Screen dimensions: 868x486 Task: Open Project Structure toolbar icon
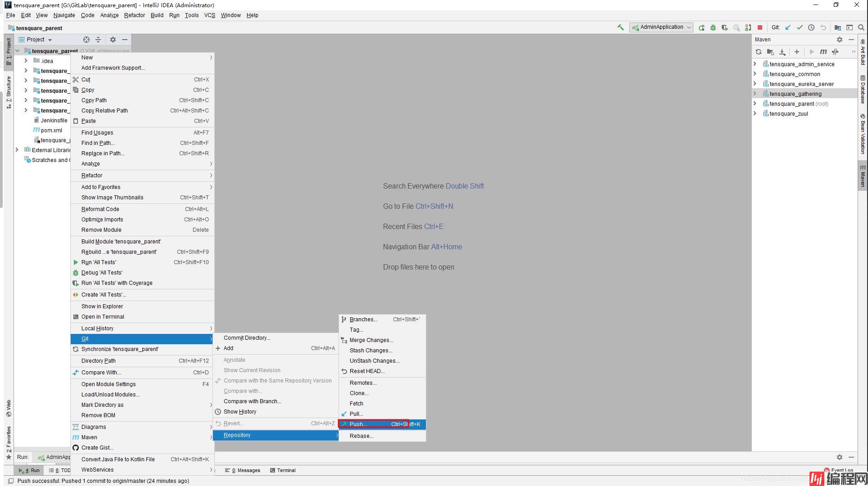838,27
